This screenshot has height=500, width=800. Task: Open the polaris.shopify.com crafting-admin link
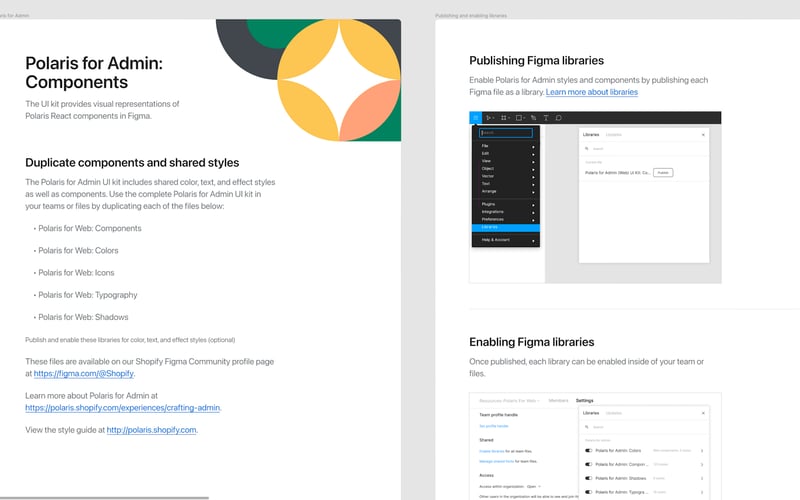(x=122, y=408)
